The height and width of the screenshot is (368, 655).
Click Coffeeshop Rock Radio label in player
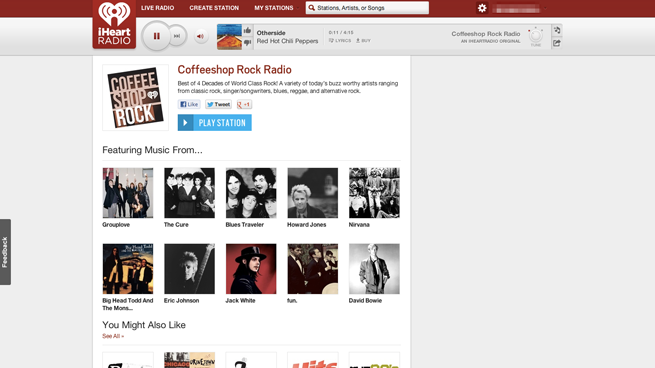(486, 34)
